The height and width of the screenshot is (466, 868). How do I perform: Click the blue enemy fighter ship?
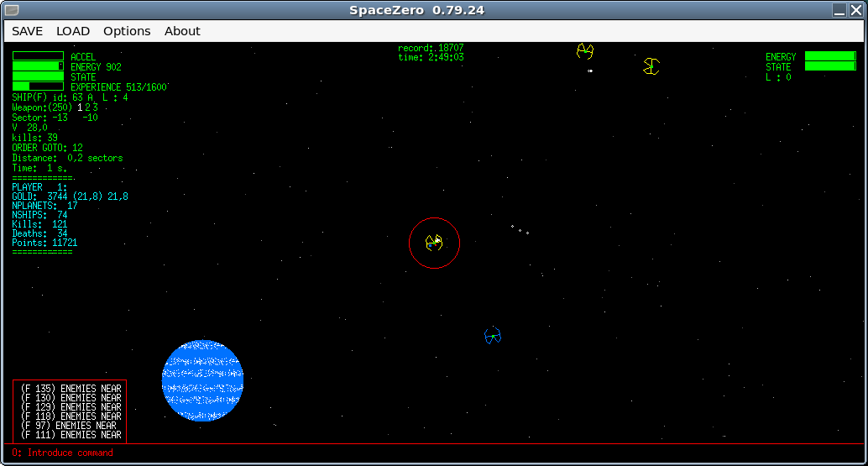click(x=493, y=335)
